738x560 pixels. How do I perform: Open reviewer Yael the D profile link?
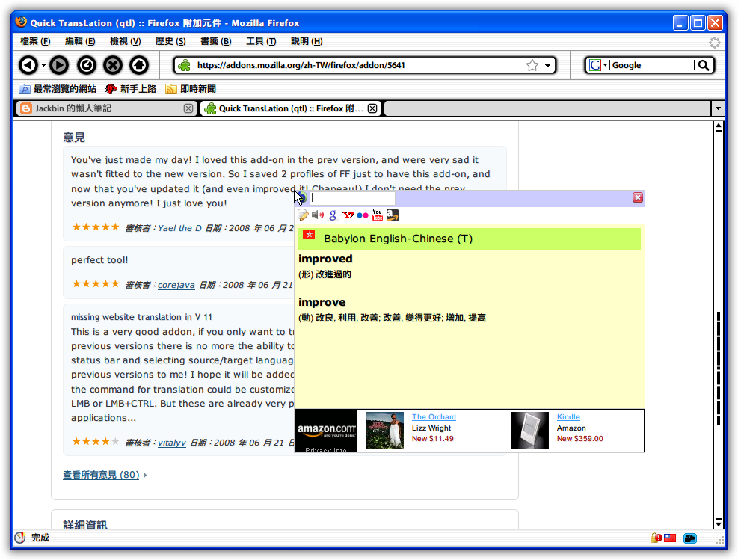click(179, 228)
